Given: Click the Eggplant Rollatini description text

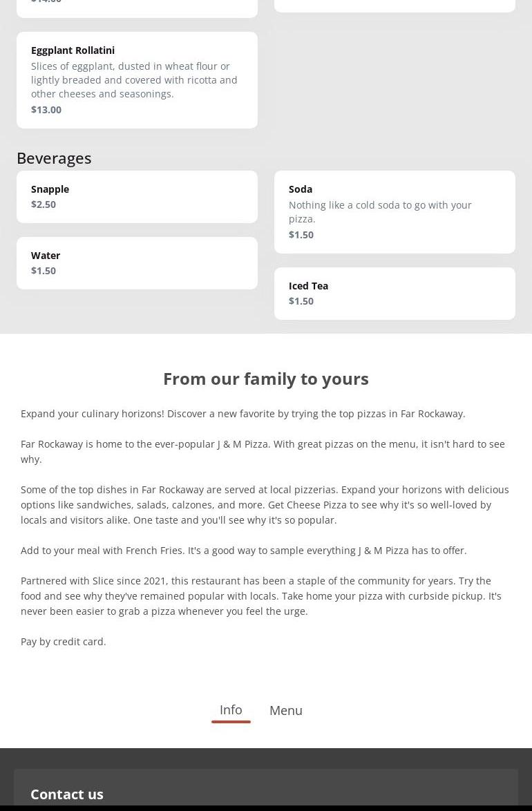Looking at the screenshot, I should coord(134,80).
